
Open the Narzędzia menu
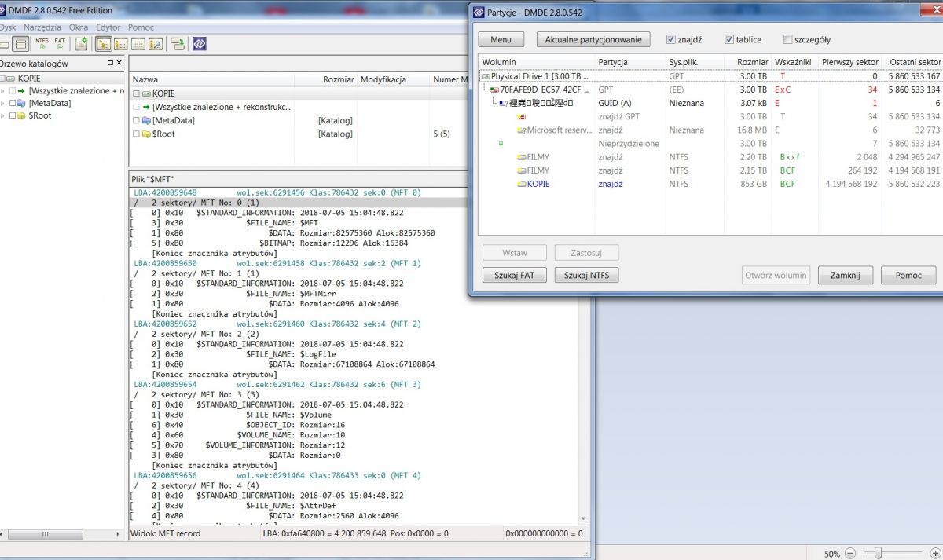[43, 27]
